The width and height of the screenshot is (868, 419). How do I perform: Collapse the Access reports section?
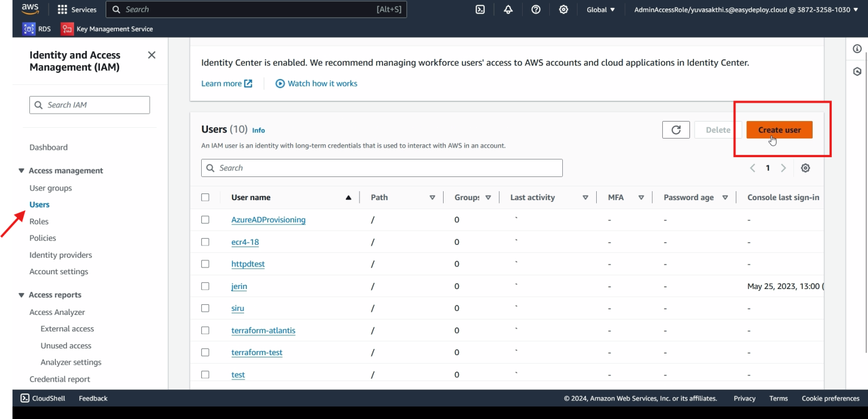[x=21, y=295]
